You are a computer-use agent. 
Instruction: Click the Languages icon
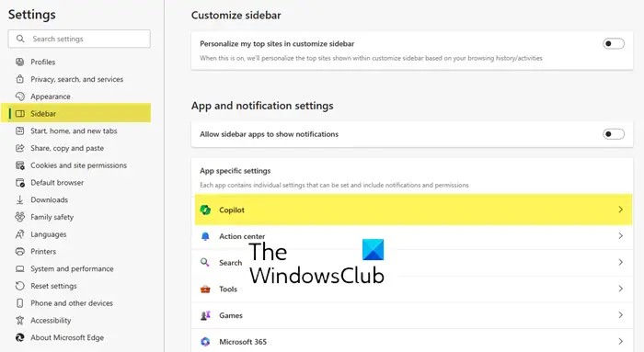tap(19, 234)
